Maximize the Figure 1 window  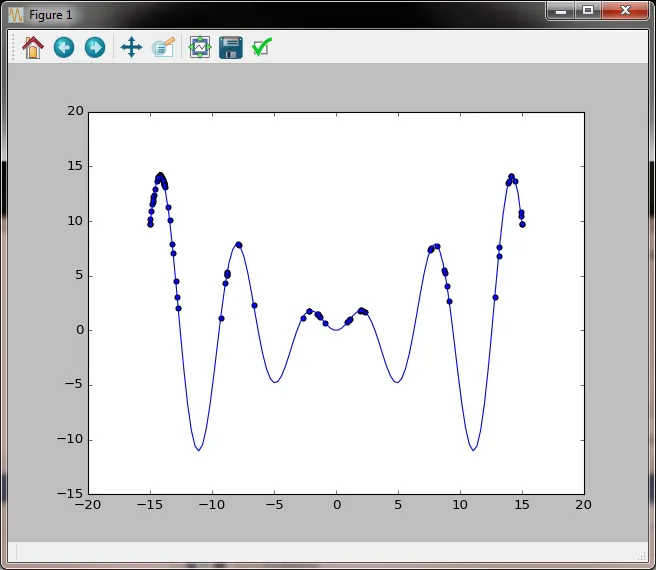tap(588, 11)
